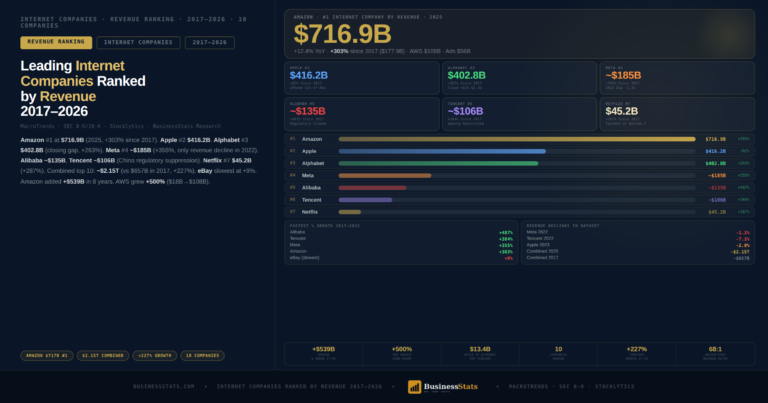Image resolution: width=768 pixels, height=403 pixels.
Task: Click the Apple revenue bar
Action: tap(442, 151)
